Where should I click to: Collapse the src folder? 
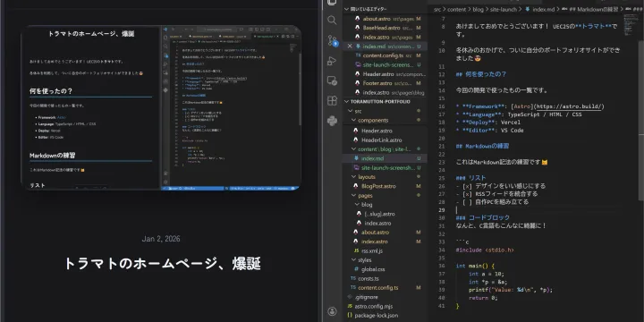(x=350, y=111)
